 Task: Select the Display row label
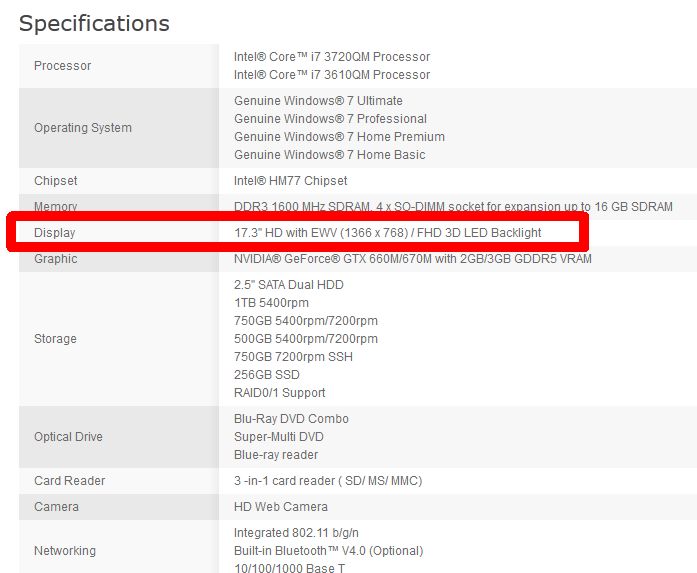point(55,233)
